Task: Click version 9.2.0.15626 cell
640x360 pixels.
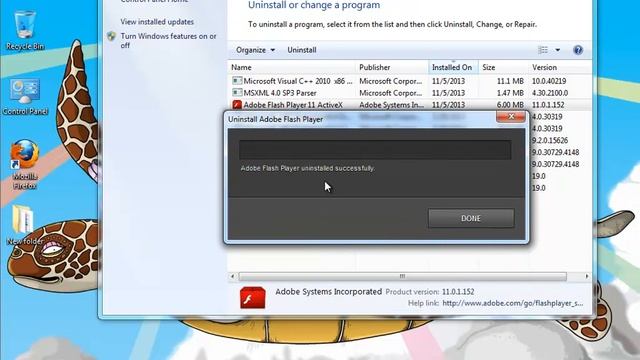Action: pyautogui.click(x=549, y=140)
